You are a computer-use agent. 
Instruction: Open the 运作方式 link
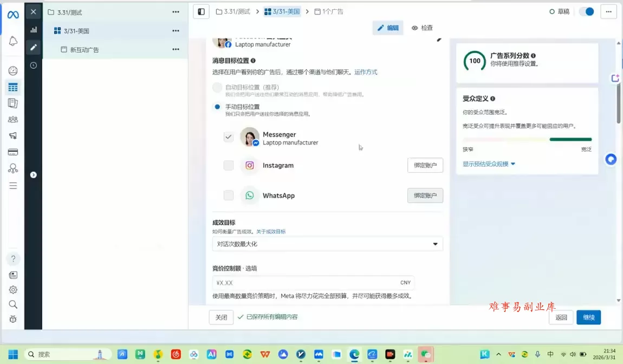click(x=366, y=72)
